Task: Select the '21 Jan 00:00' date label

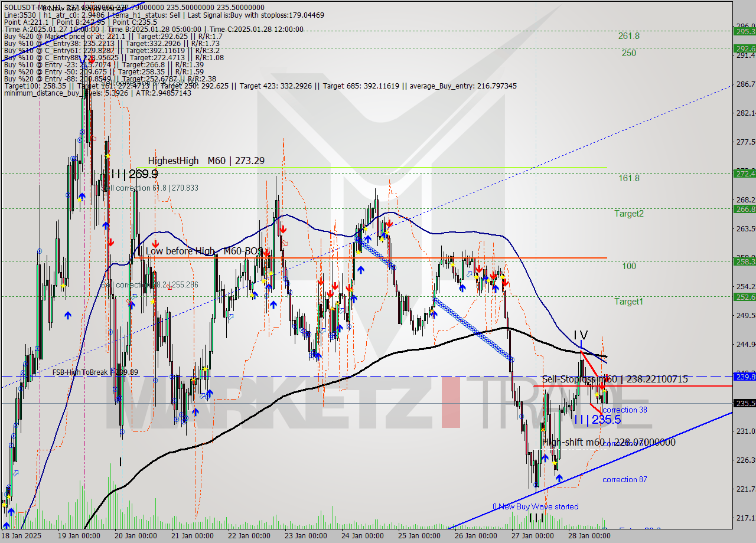Action: pyautogui.click(x=193, y=536)
